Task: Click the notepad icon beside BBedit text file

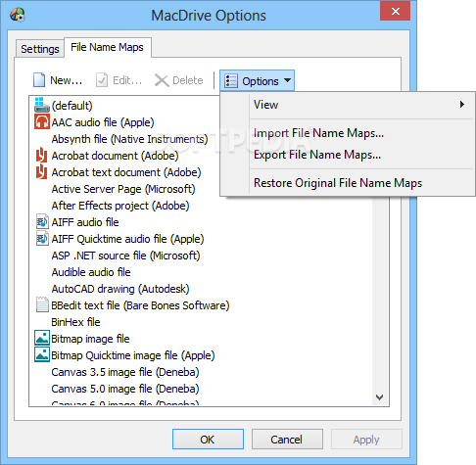Action: click(x=42, y=304)
